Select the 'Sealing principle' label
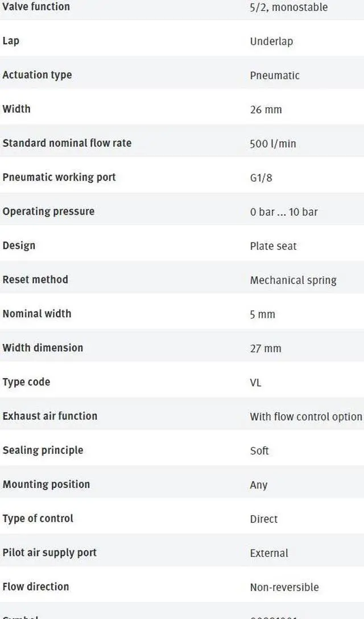Viewport: 364px width, 619px height. 43,450
